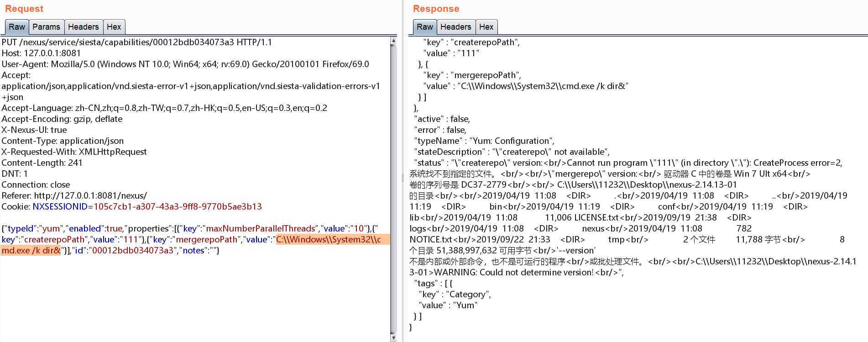Click the LICENSE.txt directory listing line
This screenshot has height=342, width=868.
580,217
